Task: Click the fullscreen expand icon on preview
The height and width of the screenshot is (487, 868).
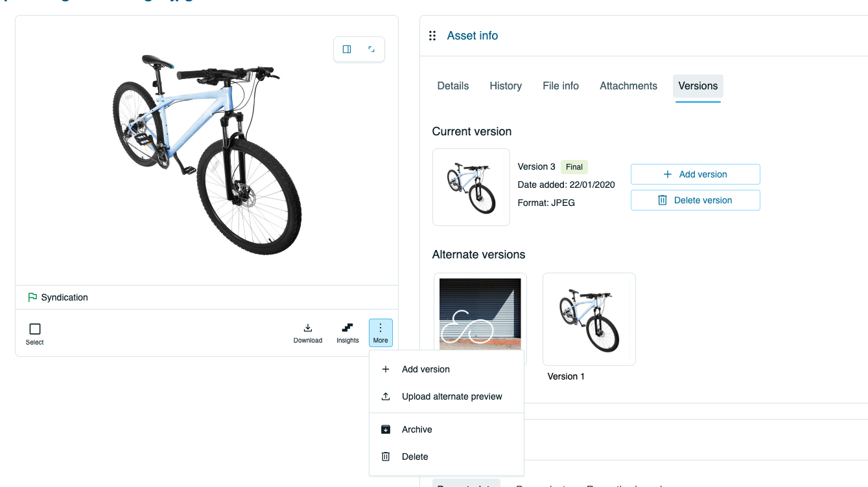Action: [x=371, y=49]
